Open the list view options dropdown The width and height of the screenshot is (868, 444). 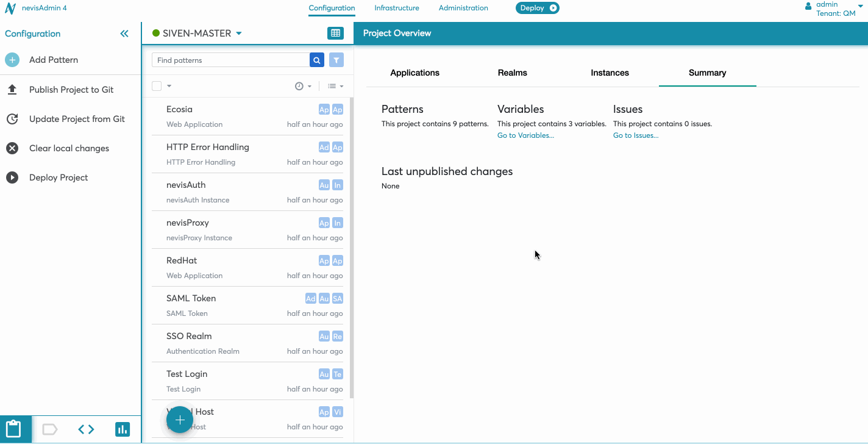336,87
